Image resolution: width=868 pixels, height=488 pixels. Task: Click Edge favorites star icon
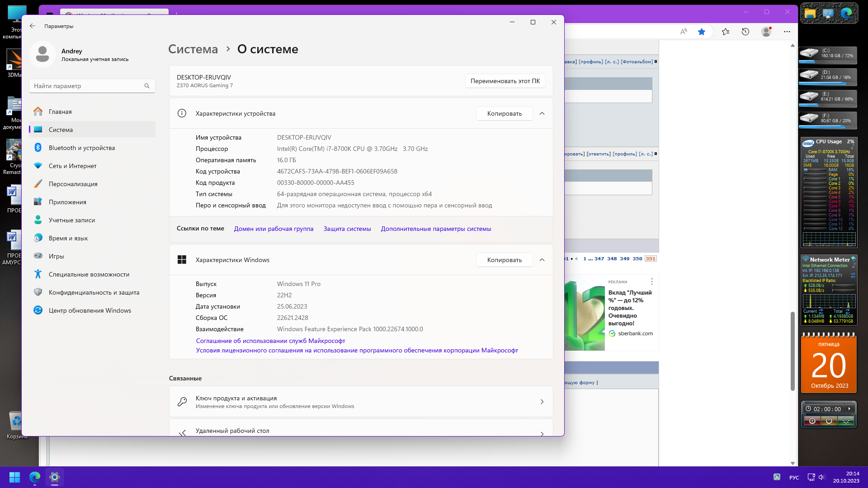coord(701,32)
